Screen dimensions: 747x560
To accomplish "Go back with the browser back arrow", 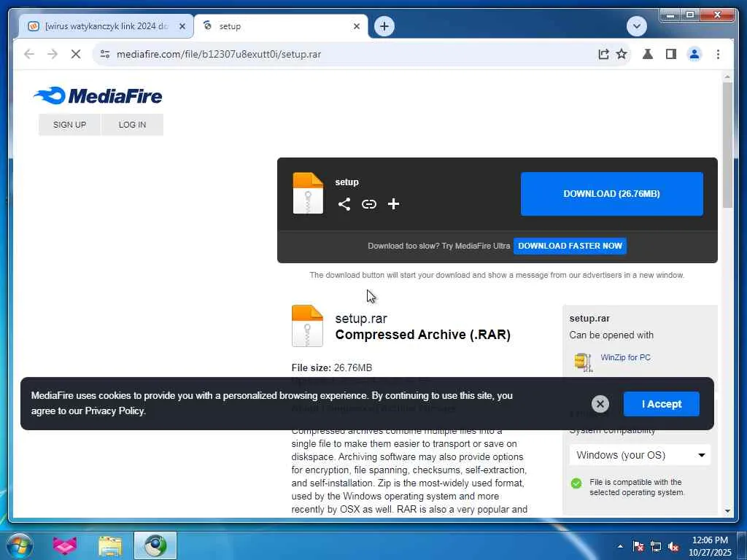I will pyautogui.click(x=29, y=54).
